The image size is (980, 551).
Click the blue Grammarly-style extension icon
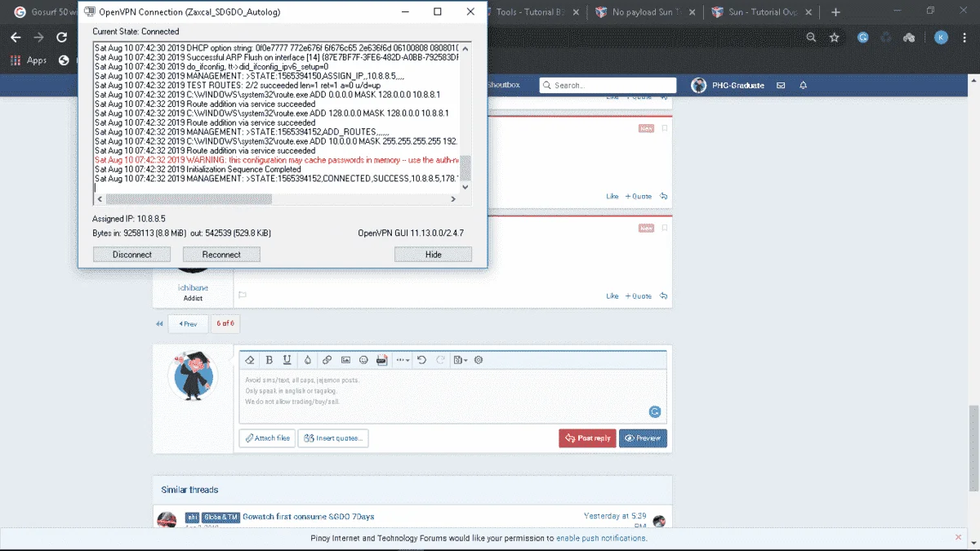tap(863, 38)
